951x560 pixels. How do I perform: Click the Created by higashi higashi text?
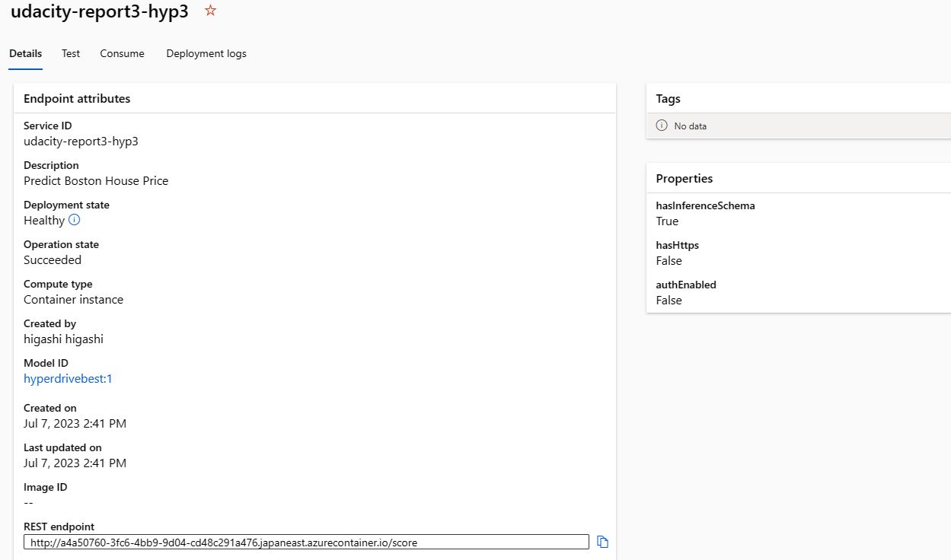click(63, 339)
